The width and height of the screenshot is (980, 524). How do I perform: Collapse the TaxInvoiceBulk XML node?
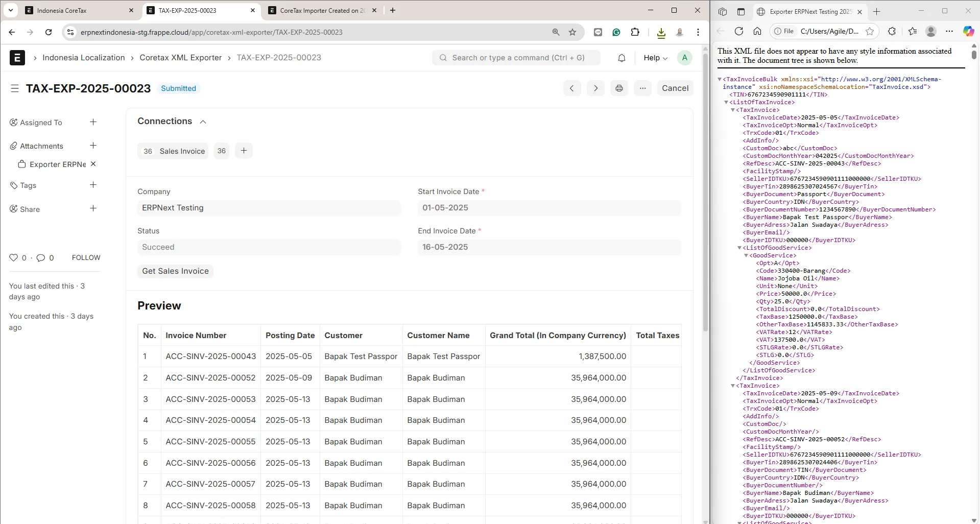click(720, 79)
